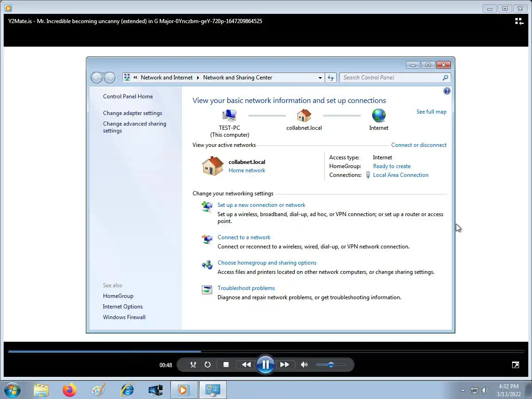The image size is (532, 399).
Task: Click the collabnet.local house icon in the network map
Action: 304,115
